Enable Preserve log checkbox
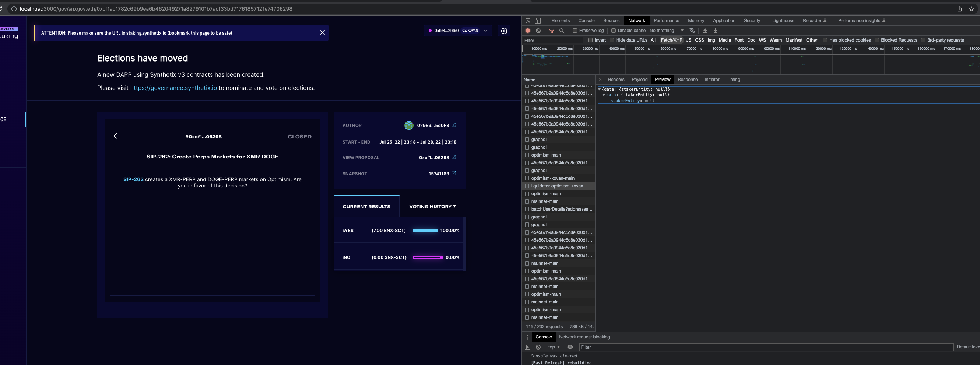Image resolution: width=980 pixels, height=365 pixels. tap(575, 31)
